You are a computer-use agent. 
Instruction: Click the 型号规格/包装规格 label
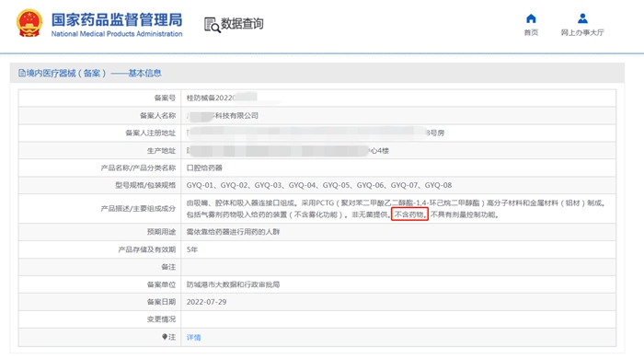[x=145, y=185]
